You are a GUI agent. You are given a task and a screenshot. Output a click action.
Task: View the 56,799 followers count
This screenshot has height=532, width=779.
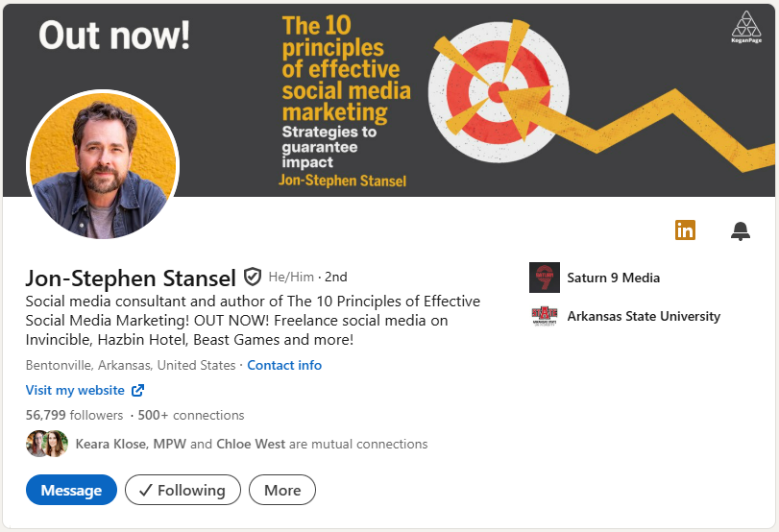[74, 415]
